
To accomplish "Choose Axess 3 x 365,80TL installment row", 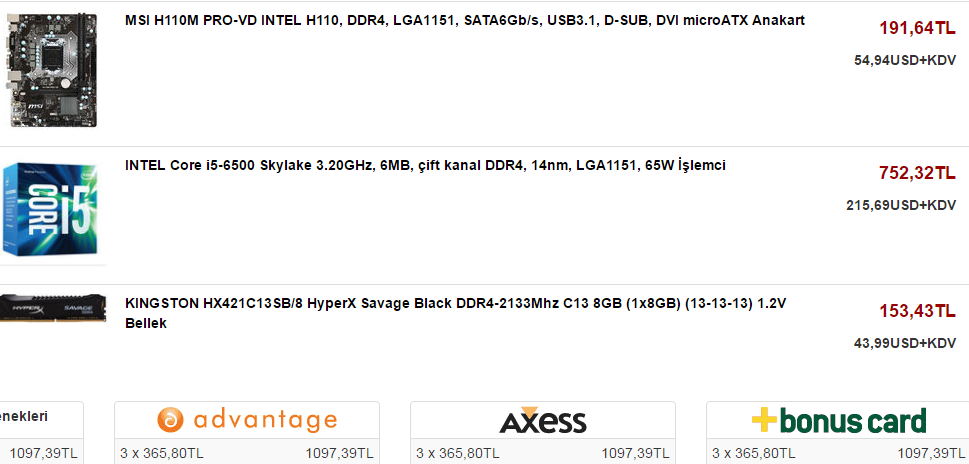I will pos(543,453).
